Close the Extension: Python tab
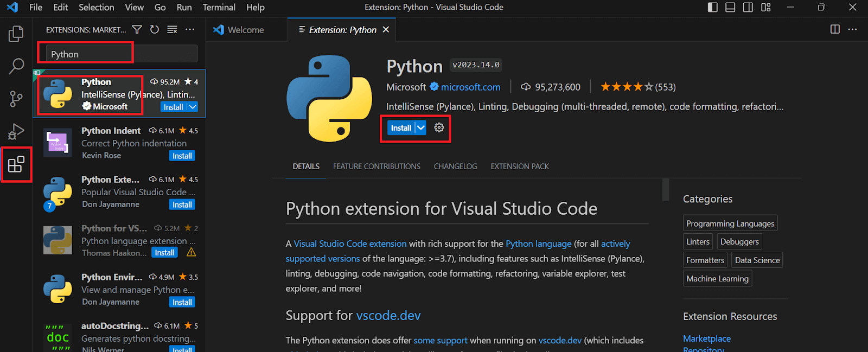Screen dimensions: 868x352 tap(386, 29)
